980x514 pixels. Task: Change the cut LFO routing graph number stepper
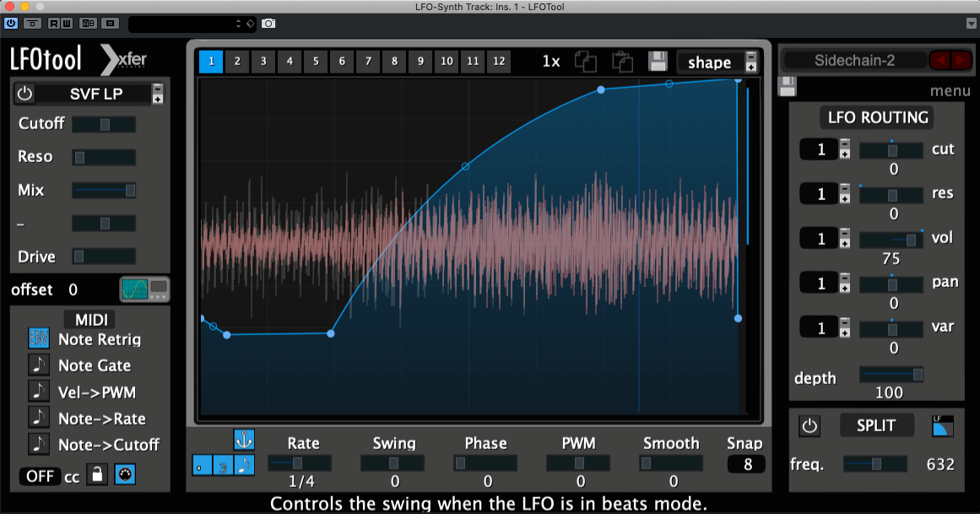click(x=844, y=149)
